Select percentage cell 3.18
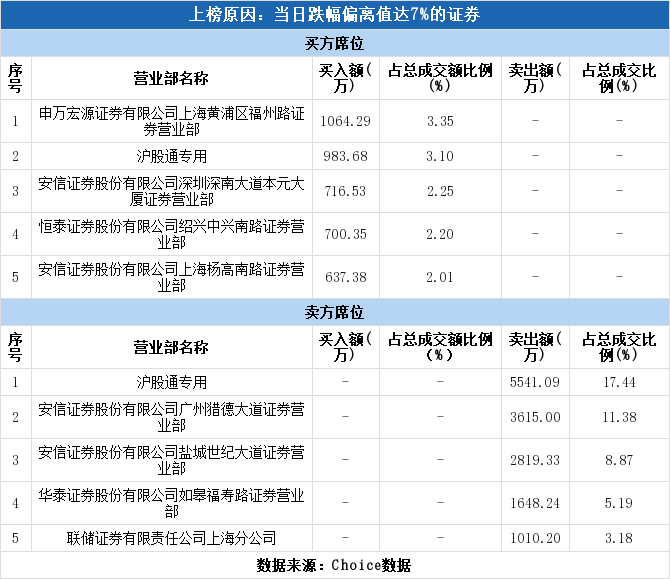 click(620, 539)
